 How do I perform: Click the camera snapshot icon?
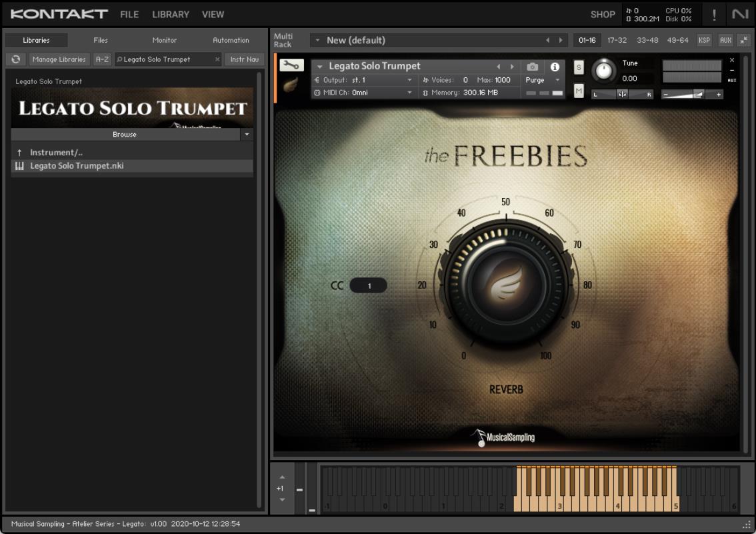[x=532, y=67]
